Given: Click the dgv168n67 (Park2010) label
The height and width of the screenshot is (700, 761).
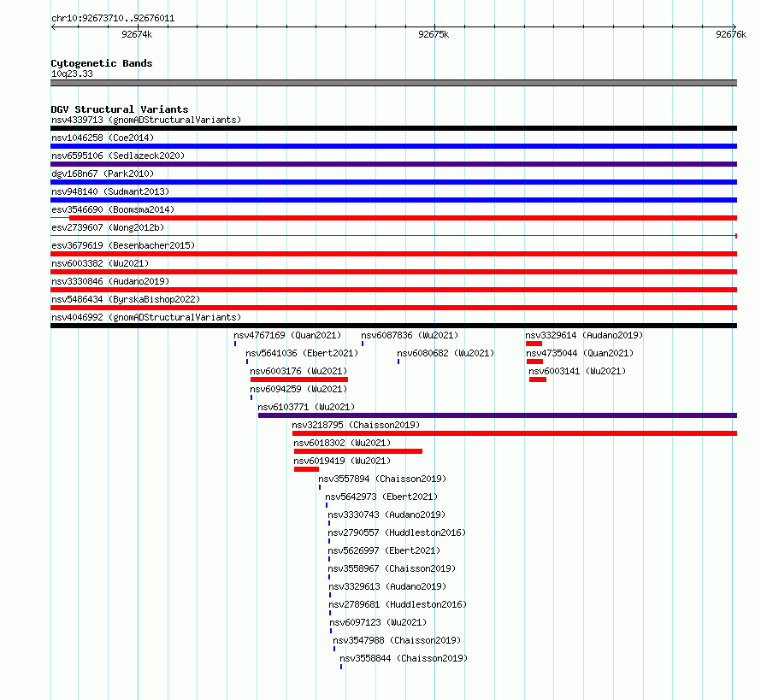Looking at the screenshot, I should click(x=103, y=174).
